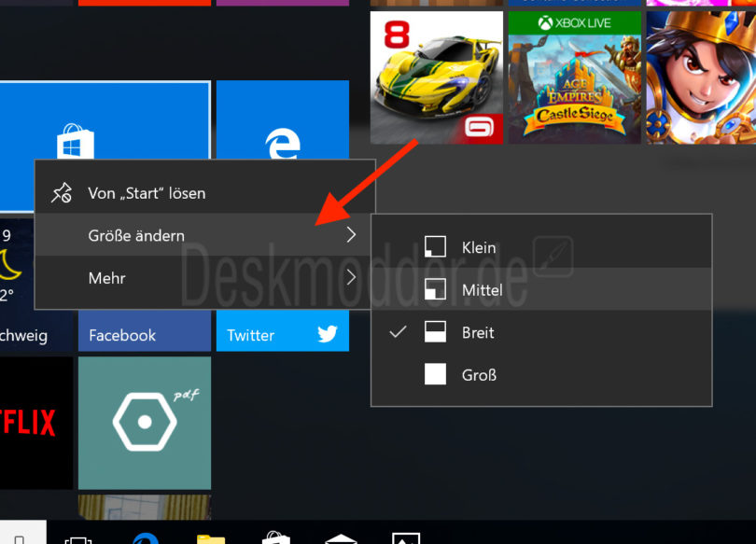Click the Mittel size preview icon
The height and width of the screenshot is (544, 756).
coord(435,289)
